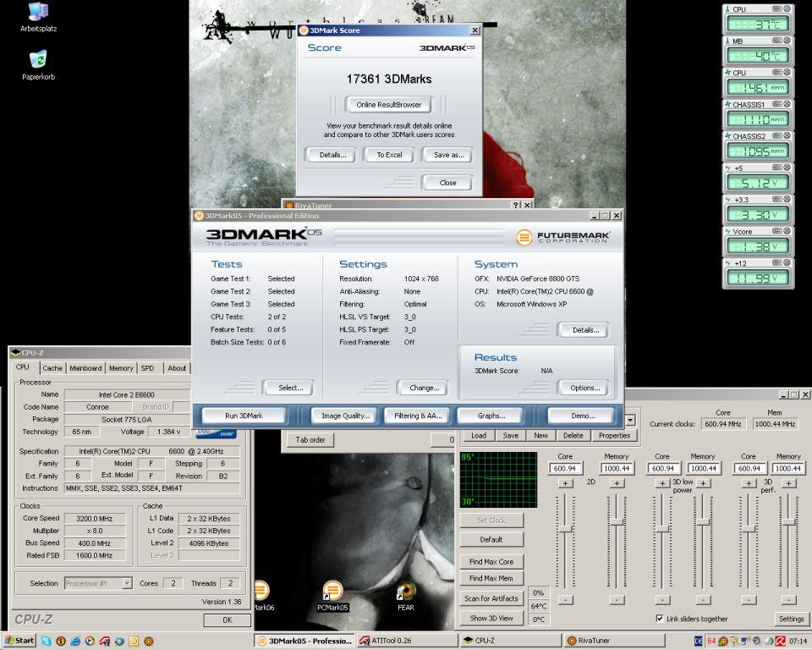Click the red antivirus tray icon

pyautogui.click(x=780, y=641)
